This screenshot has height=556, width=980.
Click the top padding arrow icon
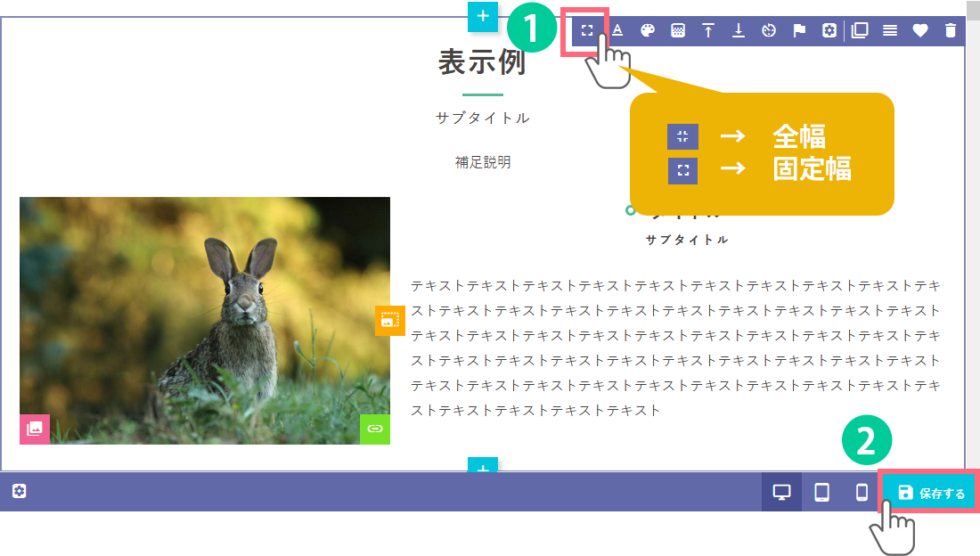point(708,30)
